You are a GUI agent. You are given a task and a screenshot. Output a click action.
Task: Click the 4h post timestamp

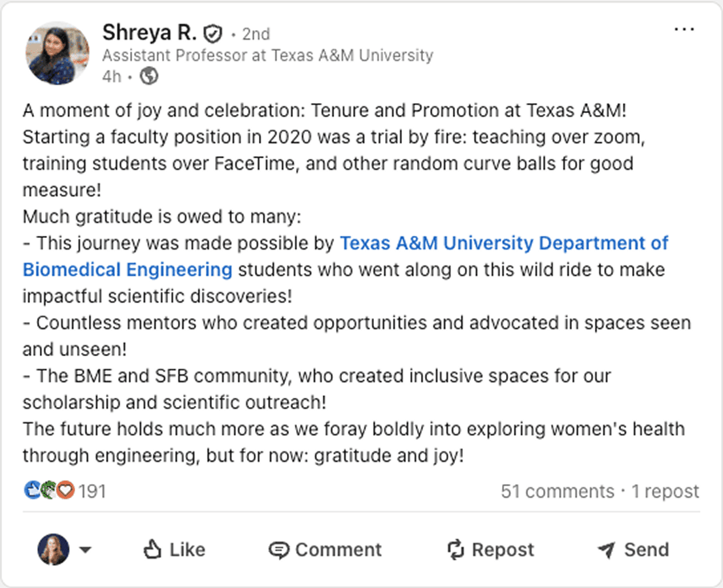[x=112, y=76]
